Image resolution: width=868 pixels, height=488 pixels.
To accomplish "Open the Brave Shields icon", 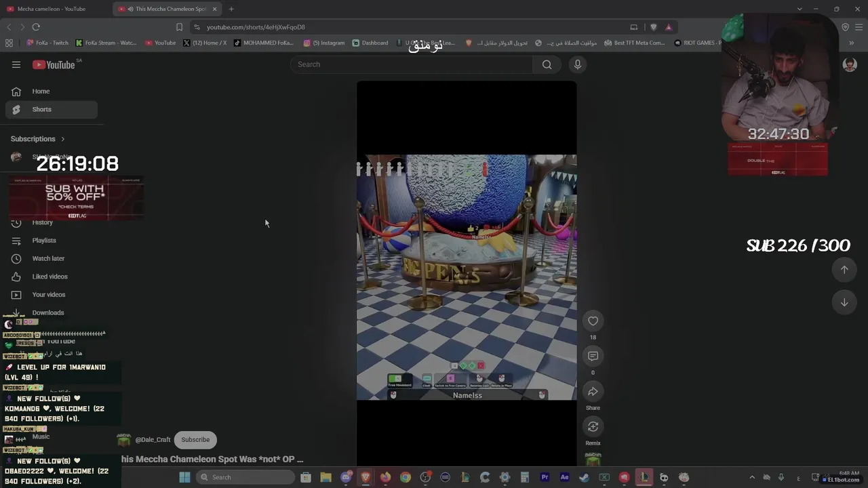I will click(x=653, y=27).
